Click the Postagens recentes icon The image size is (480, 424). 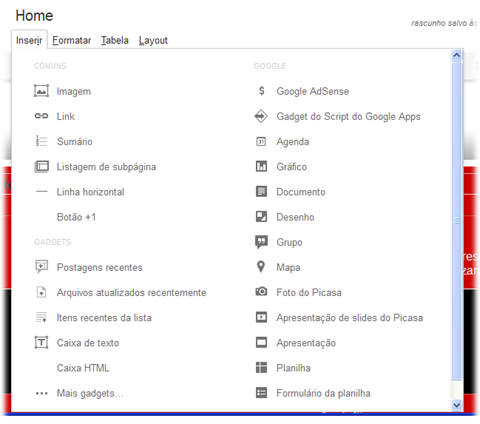click(41, 267)
